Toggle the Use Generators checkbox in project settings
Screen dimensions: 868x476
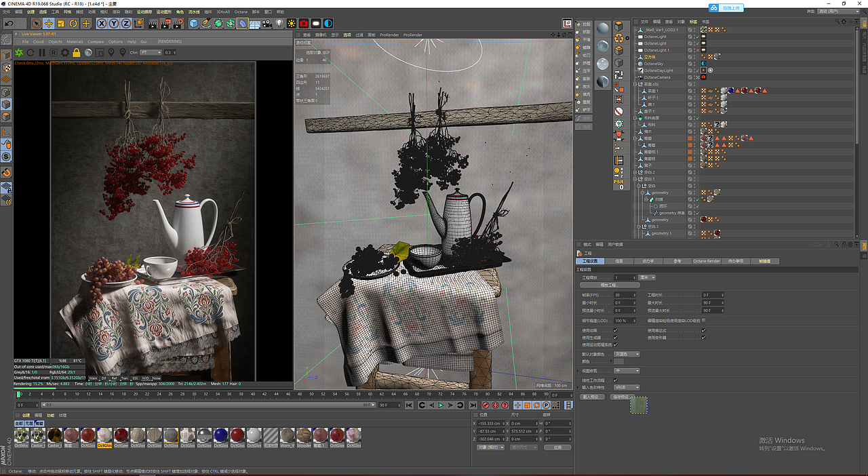coord(615,338)
